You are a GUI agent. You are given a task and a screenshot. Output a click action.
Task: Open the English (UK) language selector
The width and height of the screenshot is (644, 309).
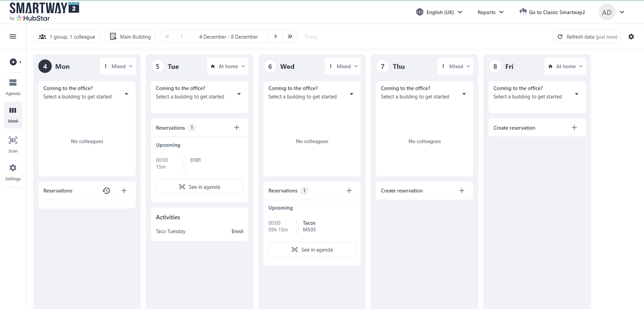pyautogui.click(x=439, y=12)
